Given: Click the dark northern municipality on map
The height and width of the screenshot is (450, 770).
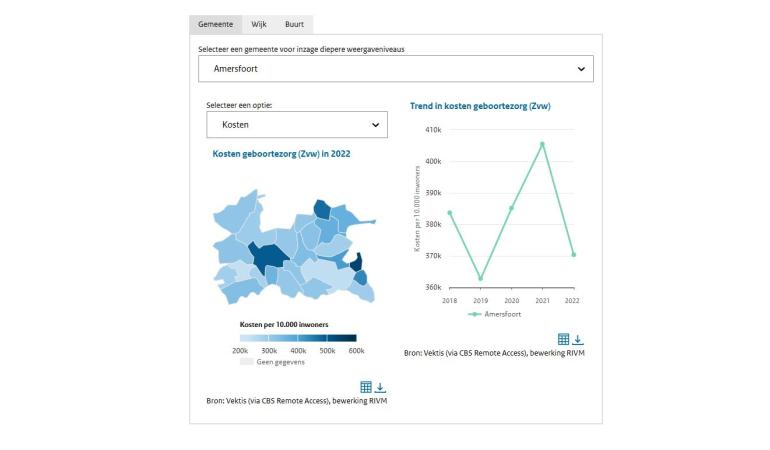Looking at the screenshot, I should [323, 210].
